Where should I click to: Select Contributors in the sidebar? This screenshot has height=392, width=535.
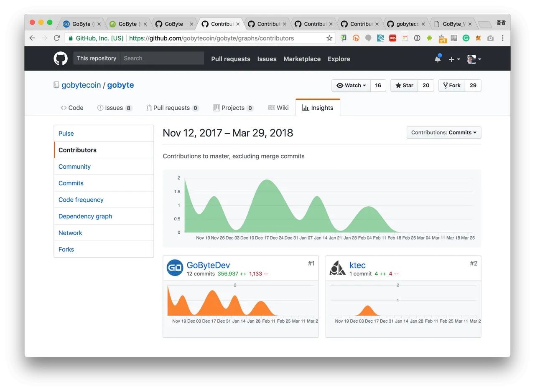pyautogui.click(x=104, y=150)
